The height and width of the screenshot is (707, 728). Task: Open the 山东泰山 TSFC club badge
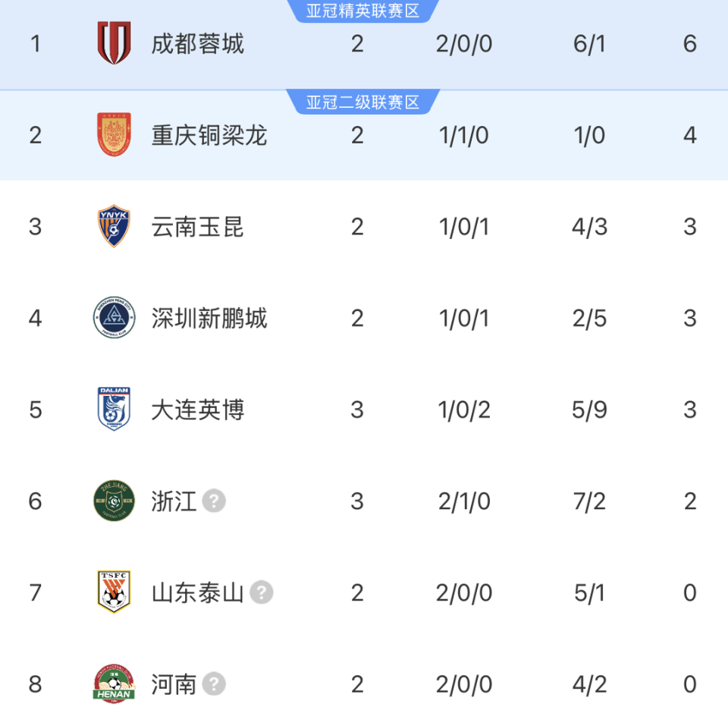click(x=112, y=592)
